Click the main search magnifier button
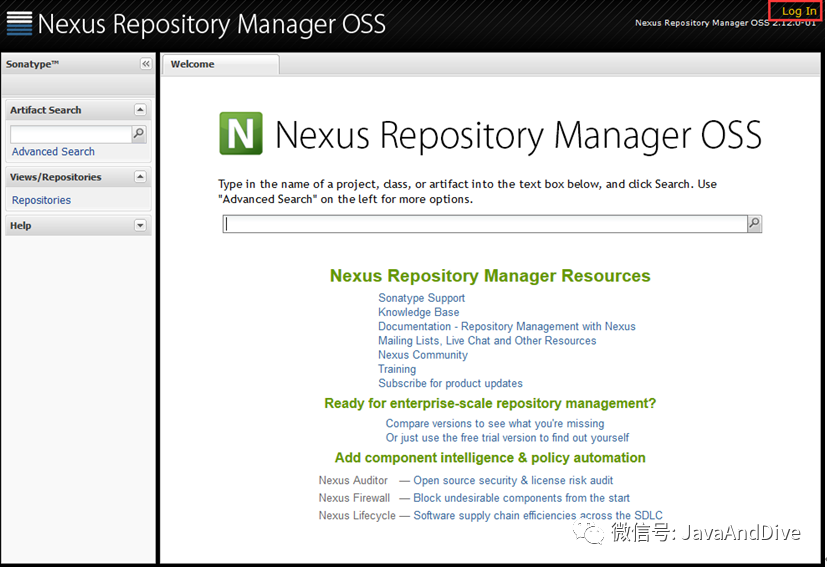Viewport: 827px width, 568px height. [754, 224]
